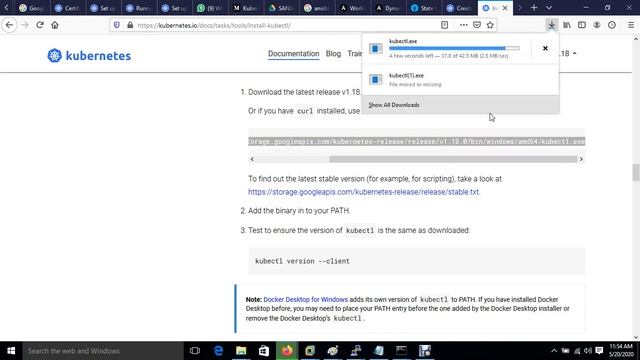Open Documentation nav item
The height and width of the screenshot is (360, 640).
tap(293, 53)
